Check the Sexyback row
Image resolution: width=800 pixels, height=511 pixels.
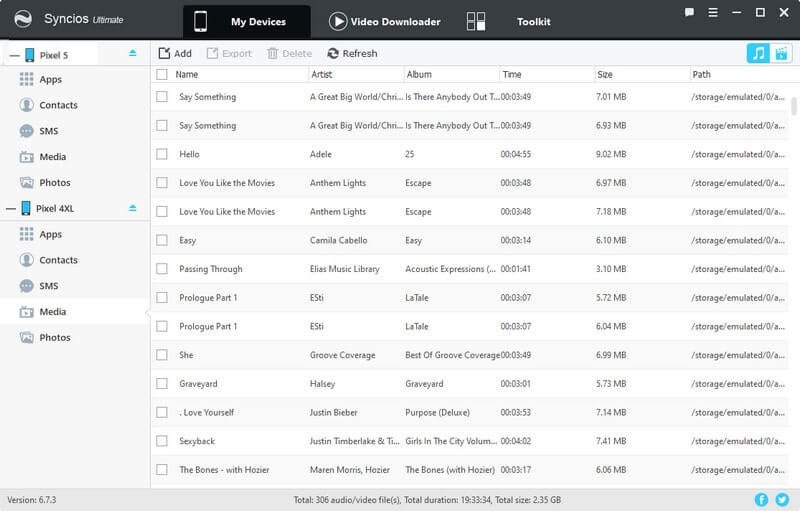point(162,441)
